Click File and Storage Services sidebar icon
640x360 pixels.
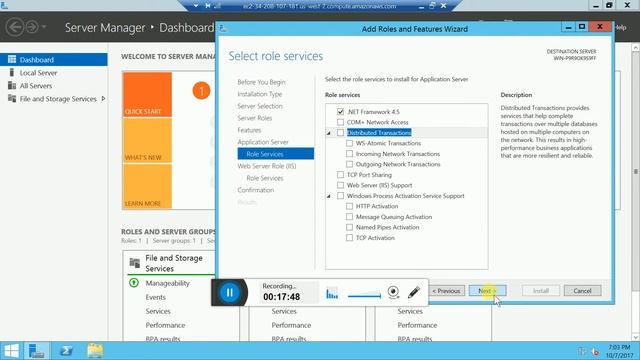coord(12,98)
